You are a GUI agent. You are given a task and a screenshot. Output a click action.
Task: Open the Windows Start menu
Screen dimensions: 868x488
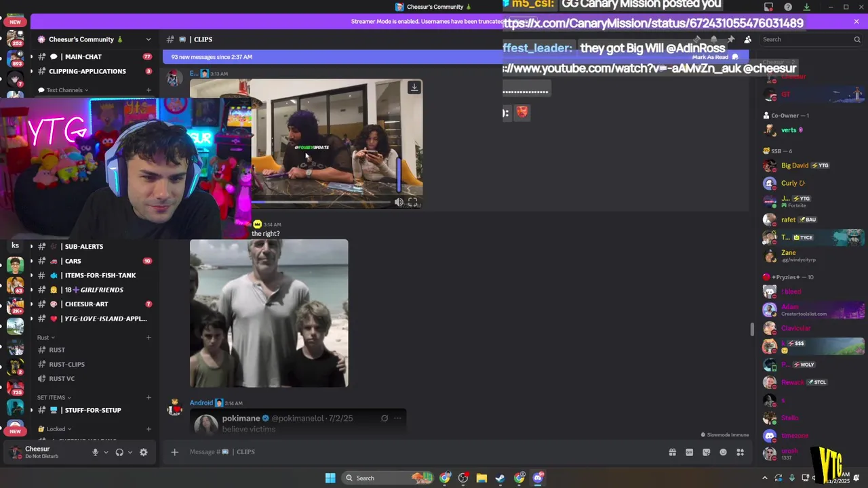[x=330, y=478]
